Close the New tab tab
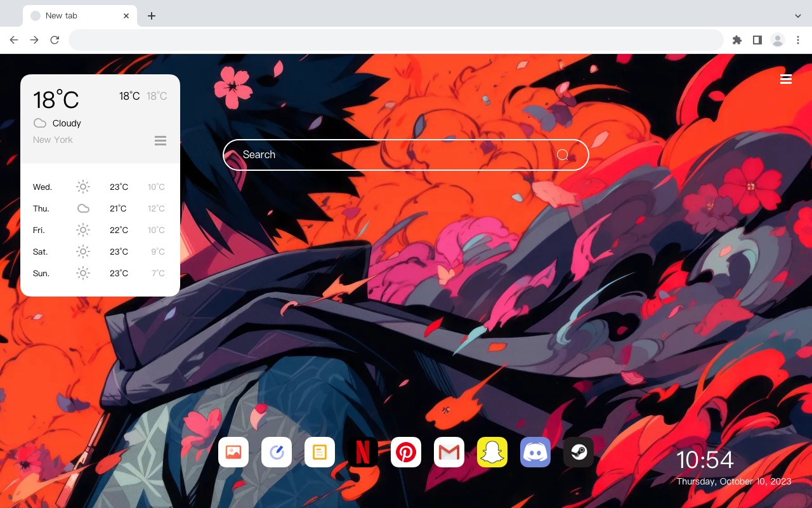Screen dimensions: 812x508 [126, 16]
